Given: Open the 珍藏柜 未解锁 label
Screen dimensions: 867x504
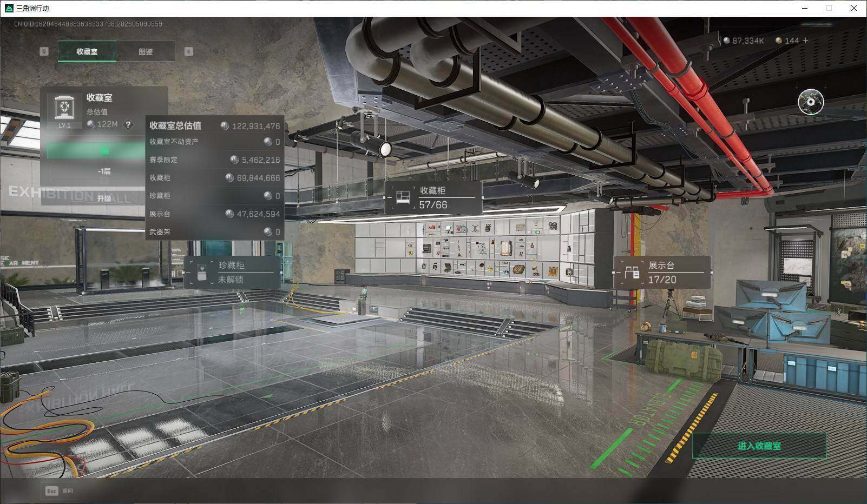Looking at the screenshot, I should coord(232,272).
